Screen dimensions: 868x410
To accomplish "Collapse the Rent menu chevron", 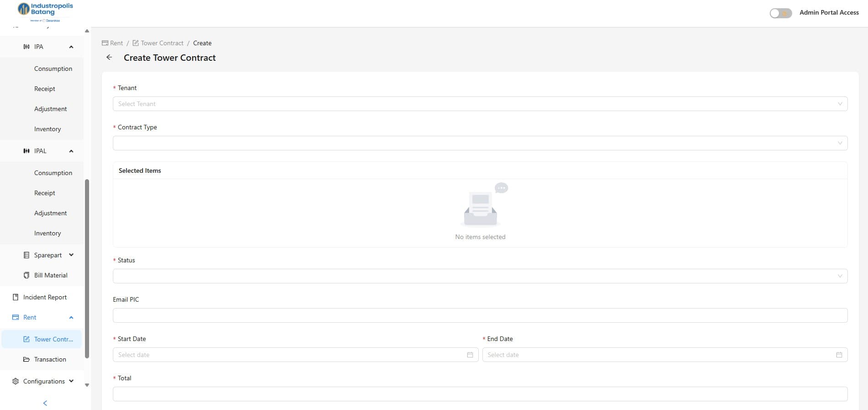I will (x=71, y=318).
